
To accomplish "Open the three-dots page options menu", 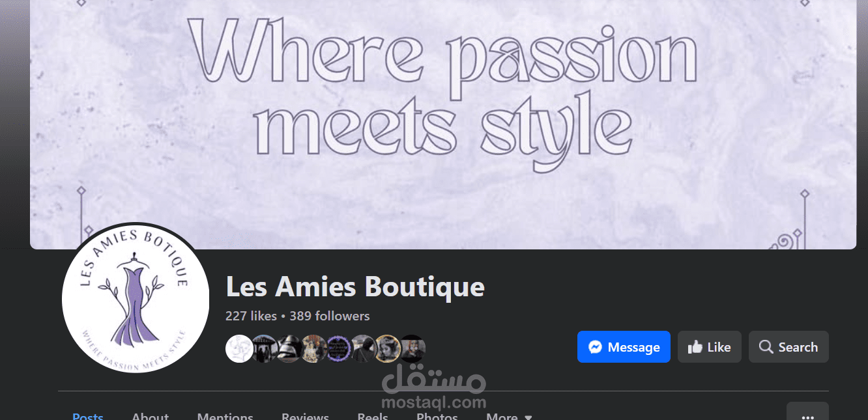I will point(807,415).
